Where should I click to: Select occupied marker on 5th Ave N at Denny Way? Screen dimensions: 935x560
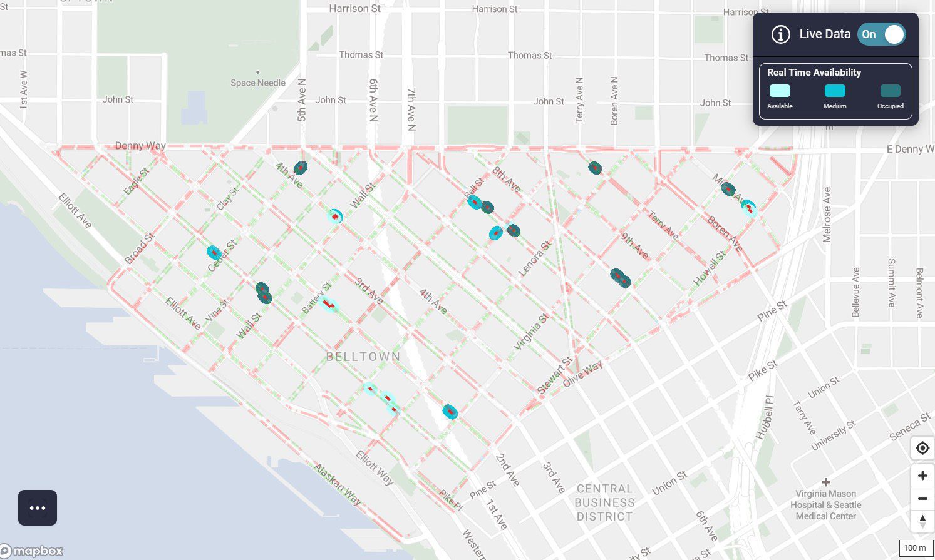coord(301,168)
